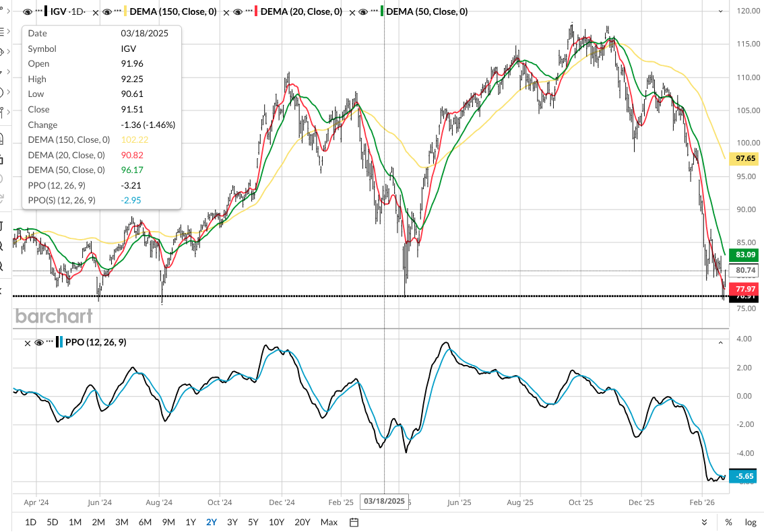
Task: Select the active 2Y time range
Action: pos(212,523)
